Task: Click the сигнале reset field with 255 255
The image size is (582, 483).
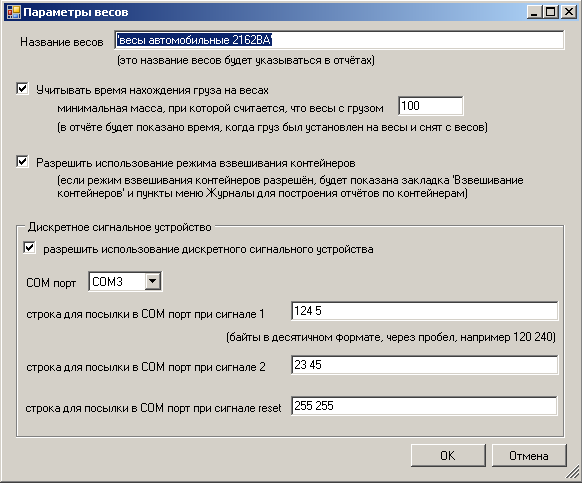Action: (424, 406)
